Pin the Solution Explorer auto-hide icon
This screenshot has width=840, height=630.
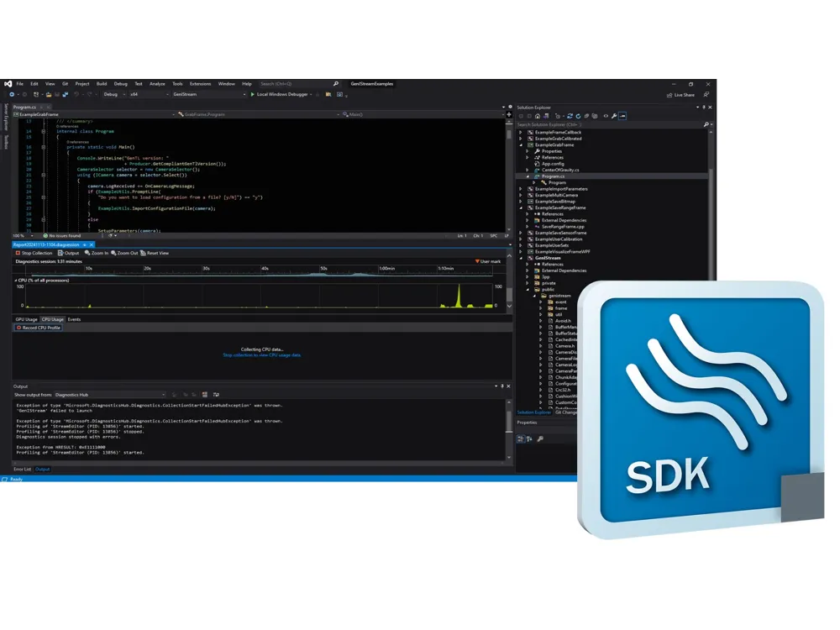click(704, 108)
